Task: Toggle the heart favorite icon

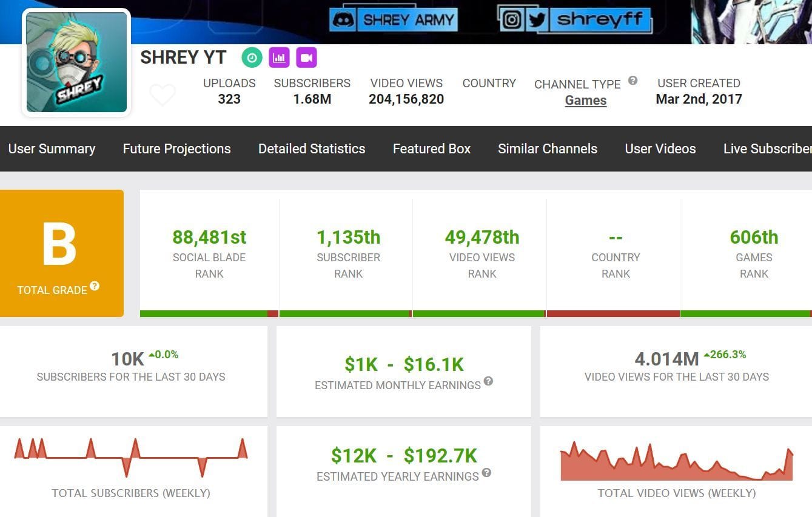Action: pyautogui.click(x=163, y=95)
